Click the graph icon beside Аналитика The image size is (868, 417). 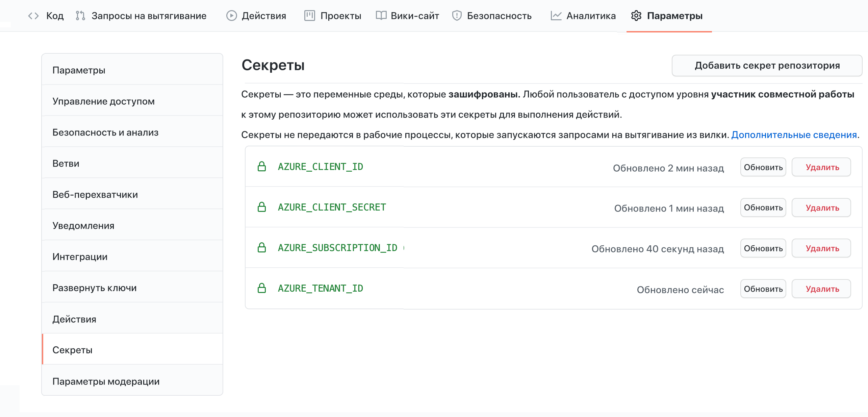(x=556, y=16)
